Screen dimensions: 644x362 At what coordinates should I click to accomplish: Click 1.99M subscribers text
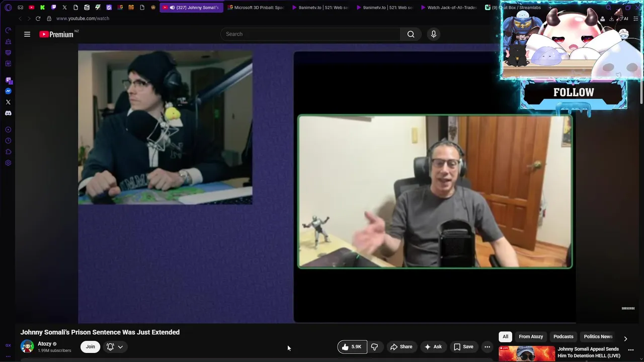(x=54, y=350)
